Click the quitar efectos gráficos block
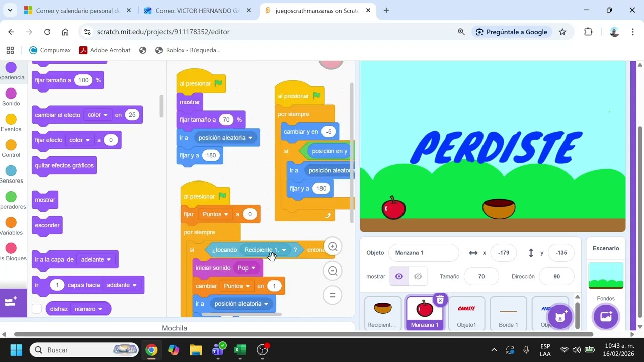The width and height of the screenshot is (644, 362). click(64, 165)
